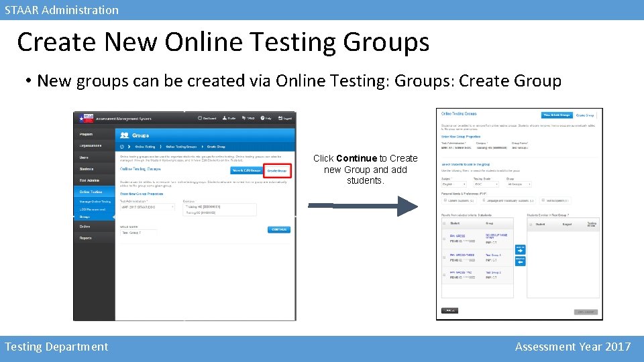644x362 pixels.
Task: Select Online Testing in the sidebar
Action: click(94, 192)
